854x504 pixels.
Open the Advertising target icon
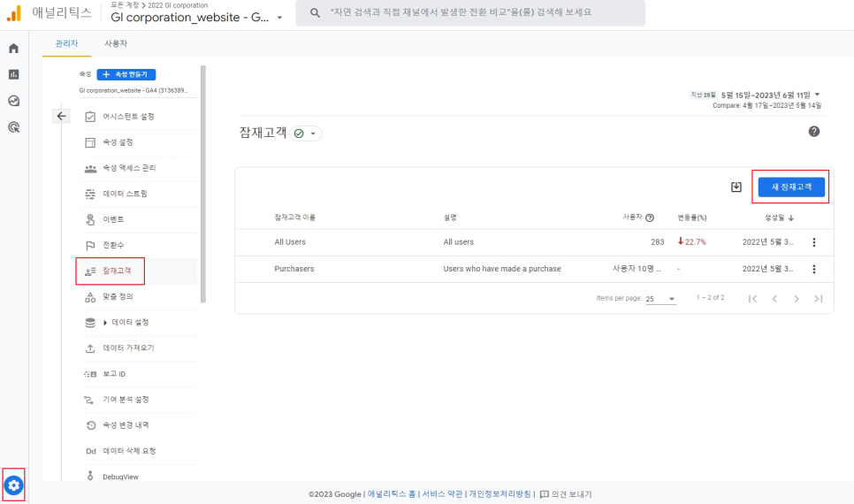point(13,127)
